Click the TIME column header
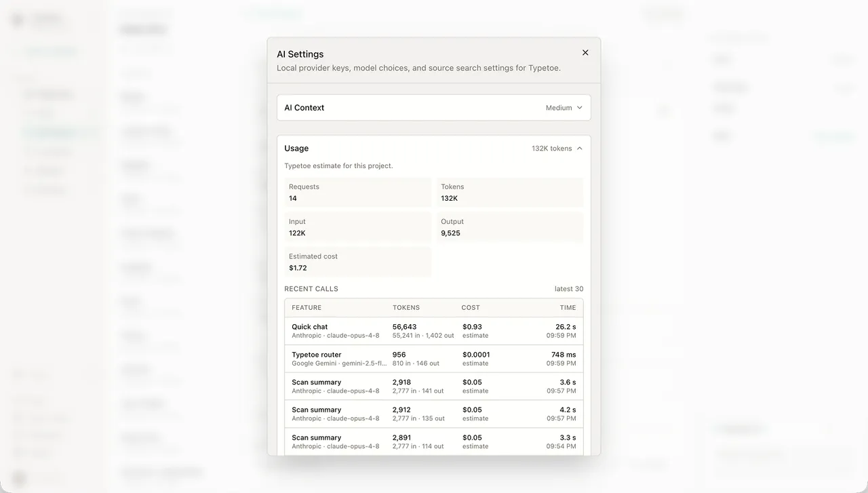Viewport: 868px width, 493px height. click(x=568, y=308)
